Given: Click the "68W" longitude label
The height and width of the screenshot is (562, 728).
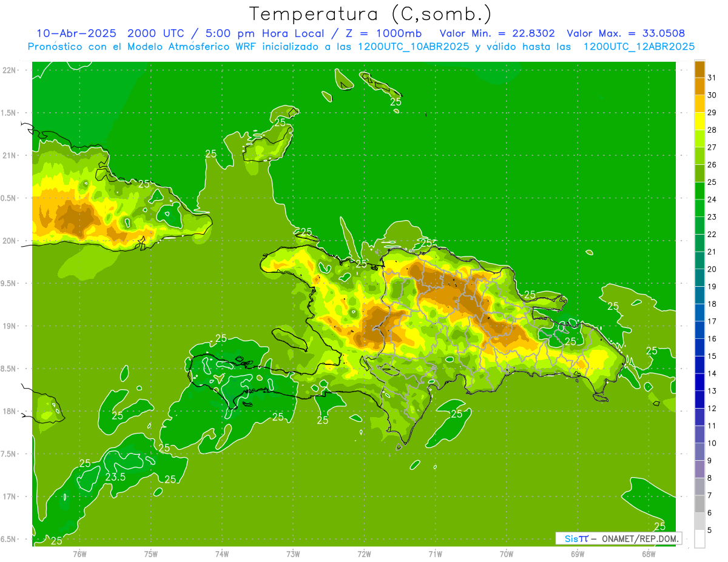Looking at the screenshot, I should [649, 554].
